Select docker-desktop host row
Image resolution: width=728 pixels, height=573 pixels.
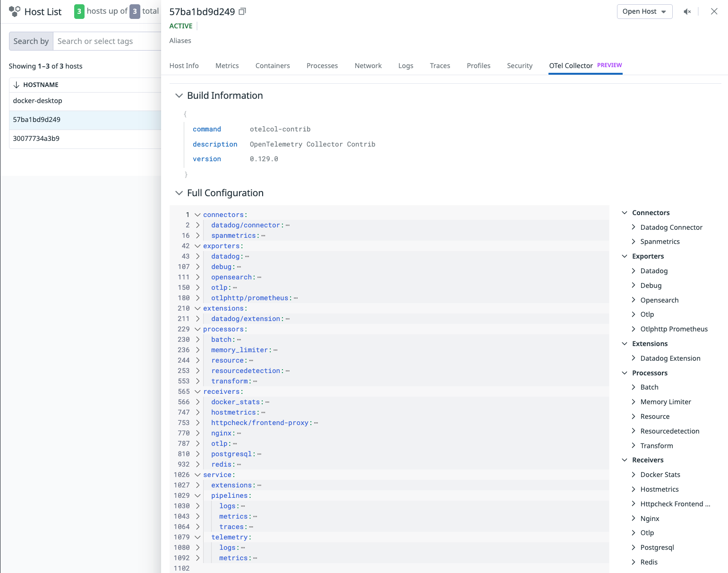click(x=85, y=101)
